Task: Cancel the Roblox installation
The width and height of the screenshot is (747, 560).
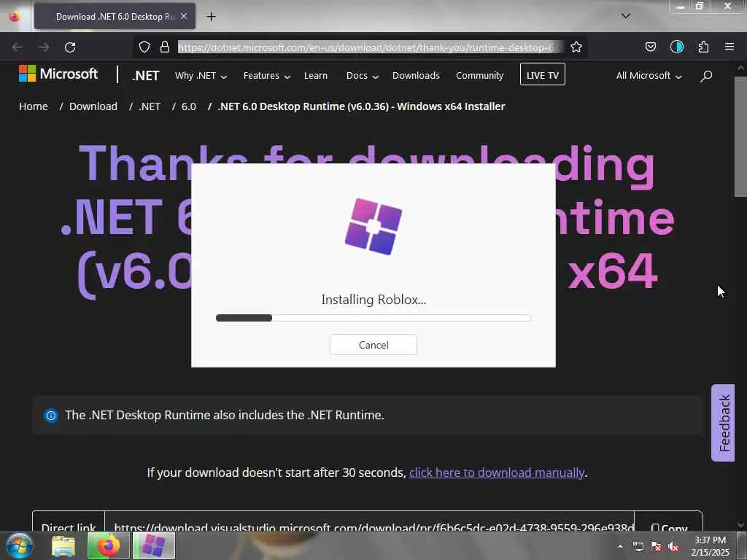Action: click(x=373, y=345)
